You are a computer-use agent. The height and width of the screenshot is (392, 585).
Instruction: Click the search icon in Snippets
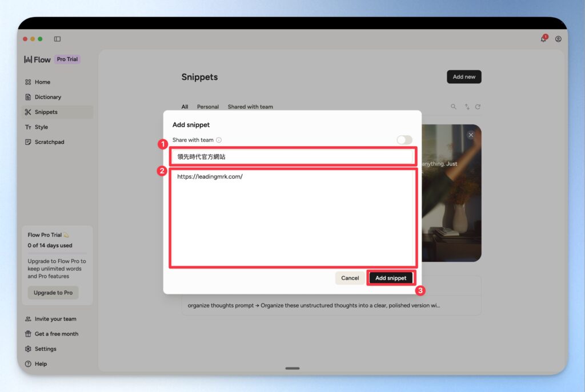coord(454,107)
